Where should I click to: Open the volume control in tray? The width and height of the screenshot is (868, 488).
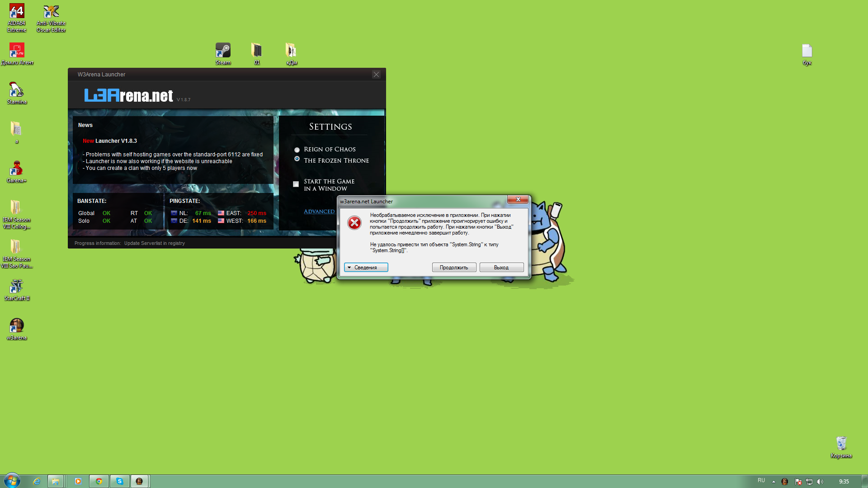[x=820, y=482]
